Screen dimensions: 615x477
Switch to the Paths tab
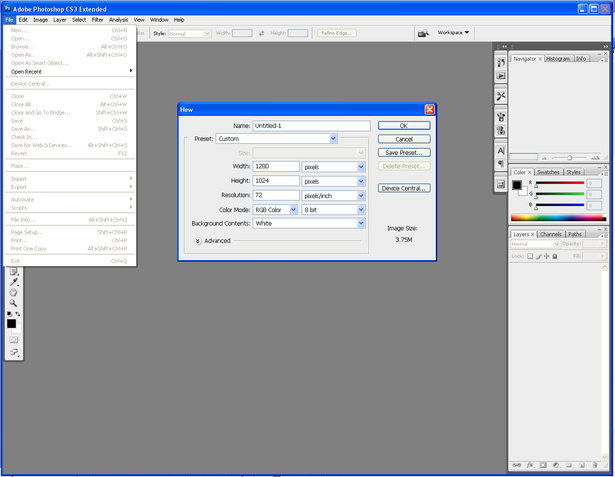(x=575, y=234)
